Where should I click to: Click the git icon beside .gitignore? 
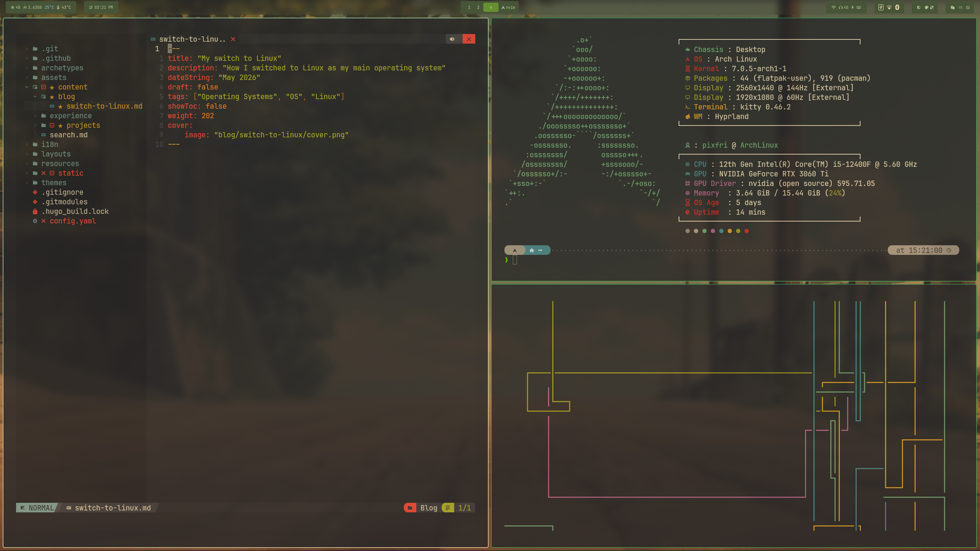(x=35, y=192)
